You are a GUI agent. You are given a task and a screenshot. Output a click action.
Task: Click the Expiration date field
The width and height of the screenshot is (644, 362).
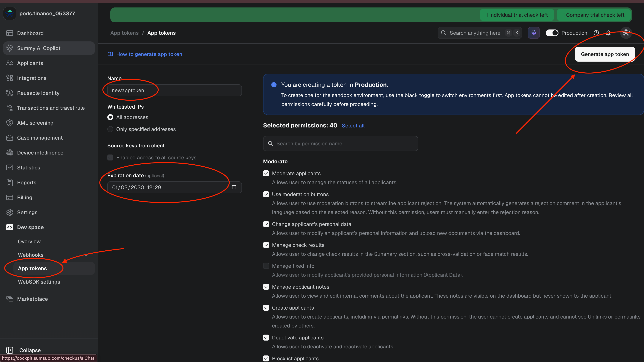coord(174,187)
